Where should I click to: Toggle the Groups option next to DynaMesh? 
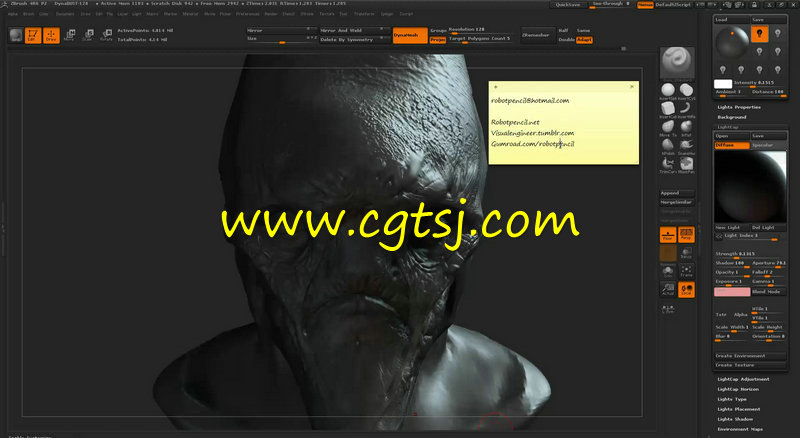click(438, 31)
